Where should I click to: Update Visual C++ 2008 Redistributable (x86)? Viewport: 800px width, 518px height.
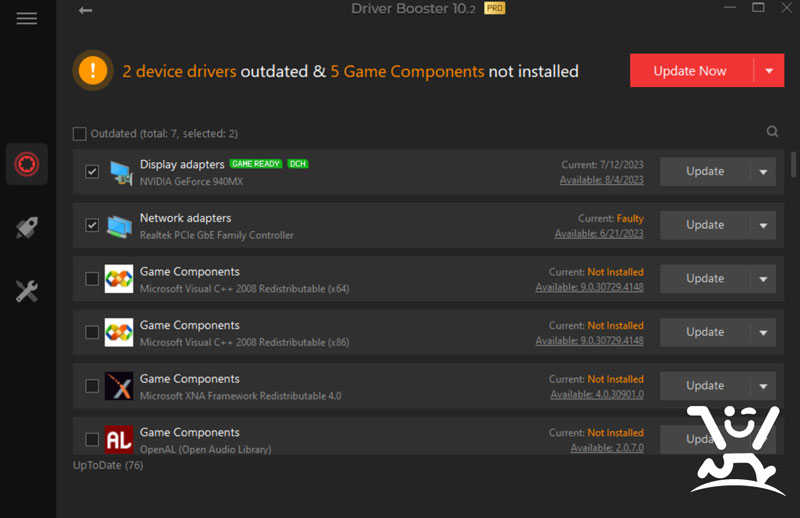(x=705, y=332)
